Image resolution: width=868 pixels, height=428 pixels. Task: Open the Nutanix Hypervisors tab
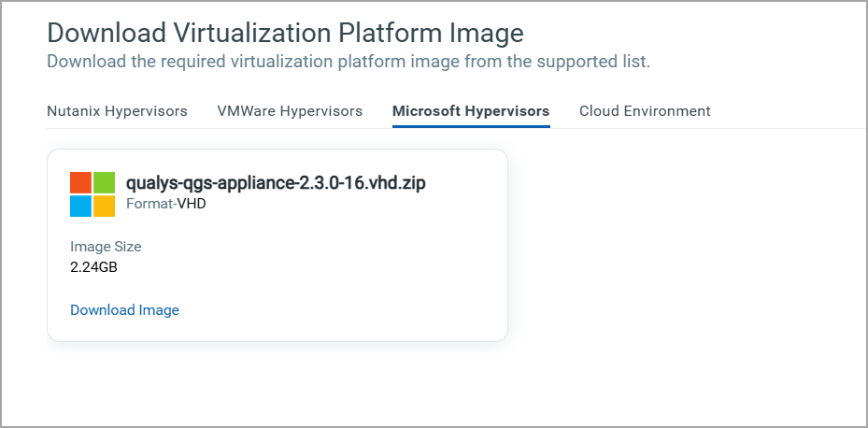117,111
